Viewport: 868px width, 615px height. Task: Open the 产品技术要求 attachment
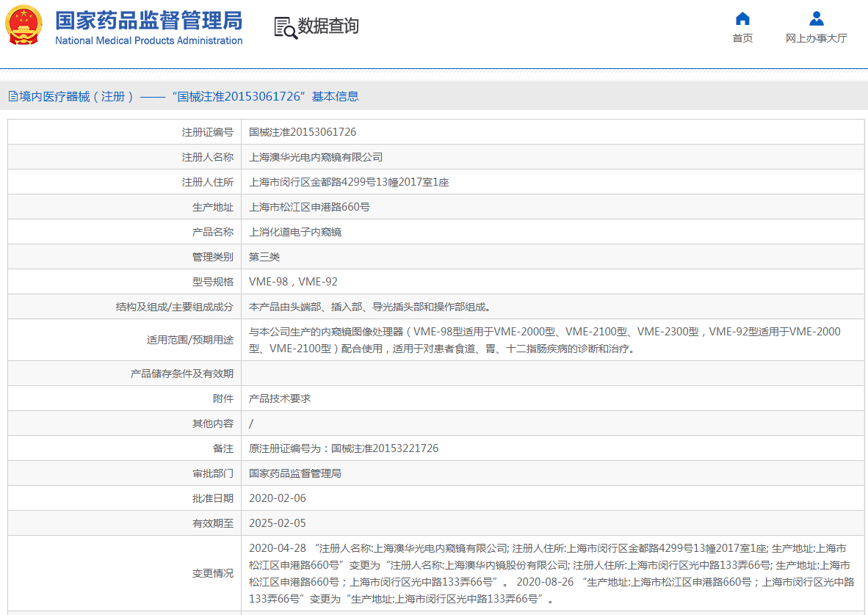[x=280, y=399]
